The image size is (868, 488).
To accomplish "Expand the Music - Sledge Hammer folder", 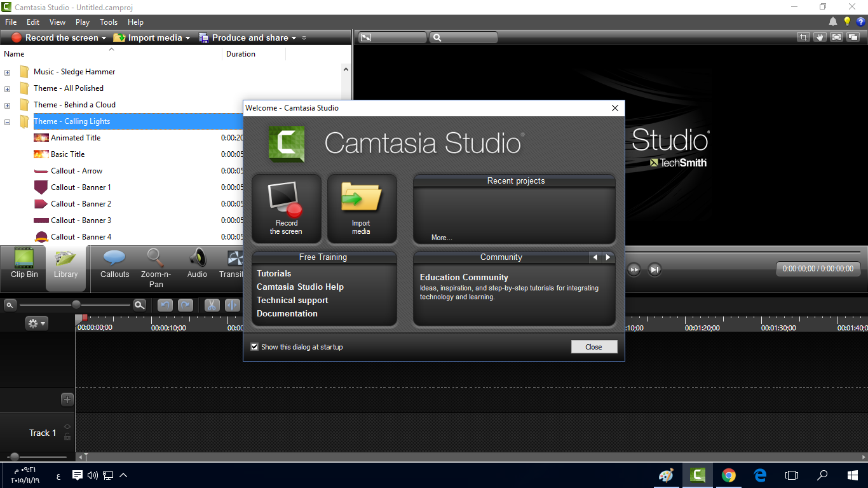I will [x=7, y=72].
